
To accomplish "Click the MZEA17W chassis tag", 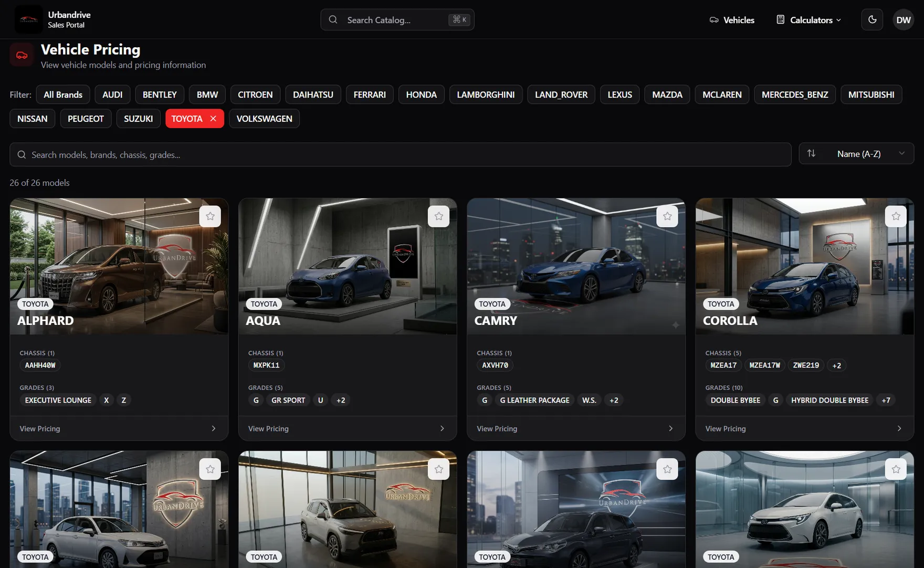I will point(764,365).
